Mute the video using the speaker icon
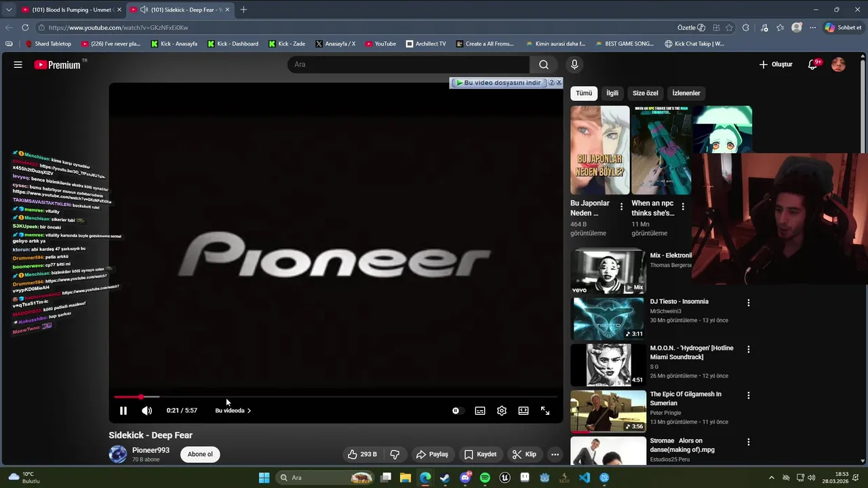This screenshot has width=868, height=488. pyautogui.click(x=146, y=411)
